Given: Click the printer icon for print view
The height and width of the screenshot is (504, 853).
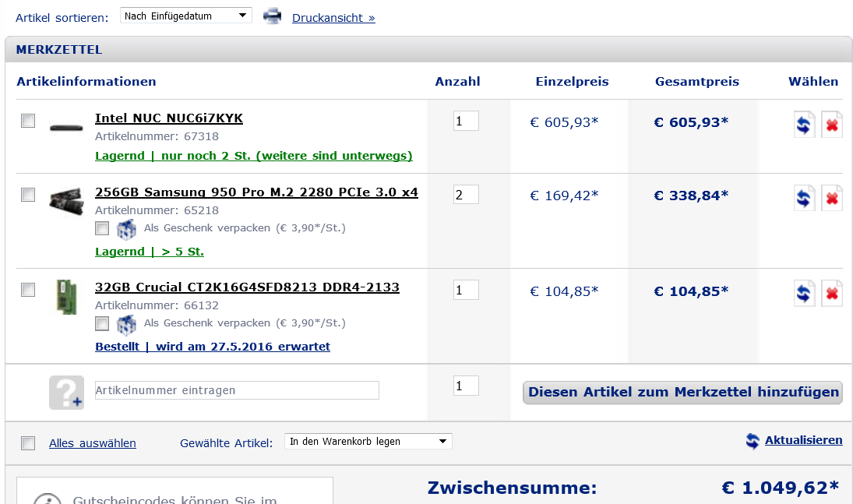Looking at the screenshot, I should coord(272,16).
